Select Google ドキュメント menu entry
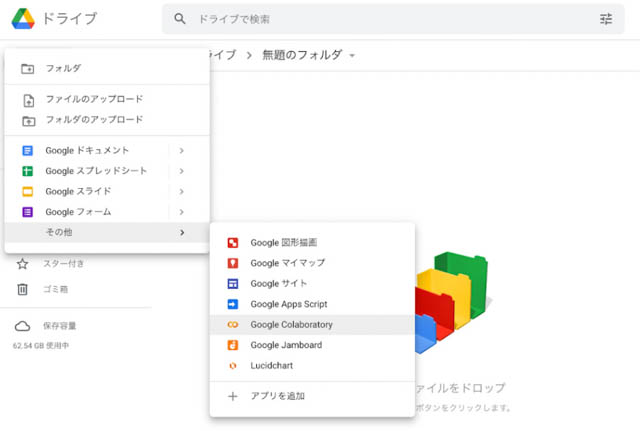The image size is (640, 431). pos(107,151)
